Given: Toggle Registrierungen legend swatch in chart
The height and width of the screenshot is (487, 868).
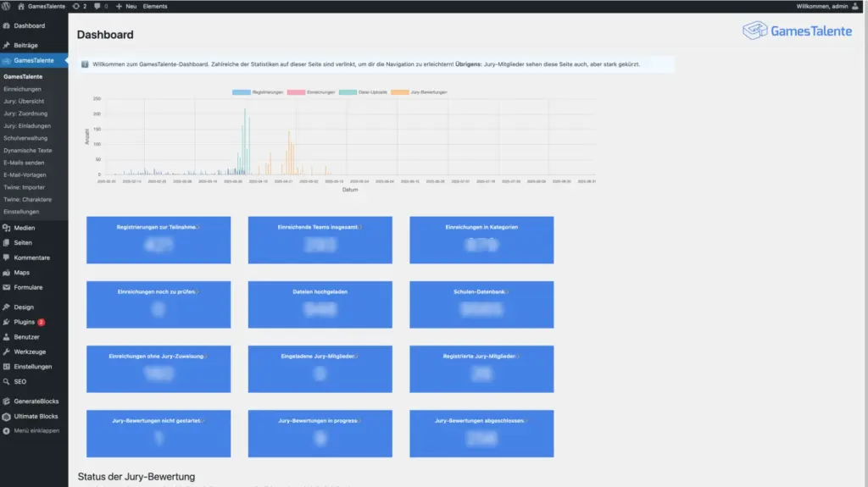Looking at the screenshot, I should click(242, 91).
